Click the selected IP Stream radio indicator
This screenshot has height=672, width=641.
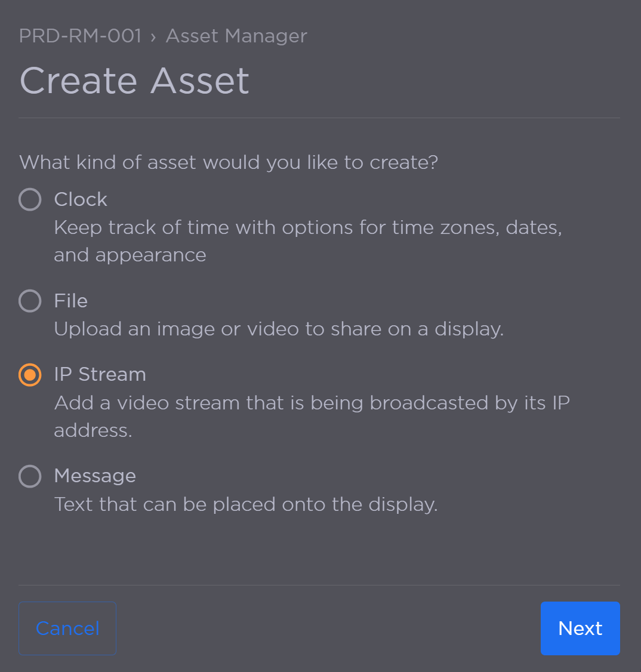tap(30, 375)
